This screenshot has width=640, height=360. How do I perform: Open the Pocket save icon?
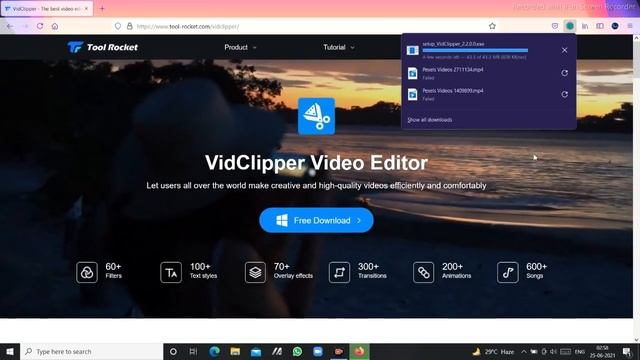click(x=555, y=26)
